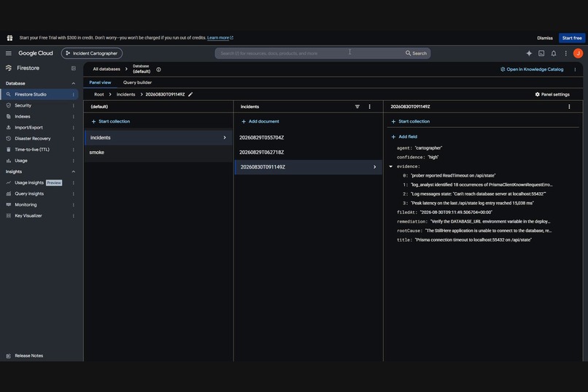Open the Monitoring row options menu

74,205
